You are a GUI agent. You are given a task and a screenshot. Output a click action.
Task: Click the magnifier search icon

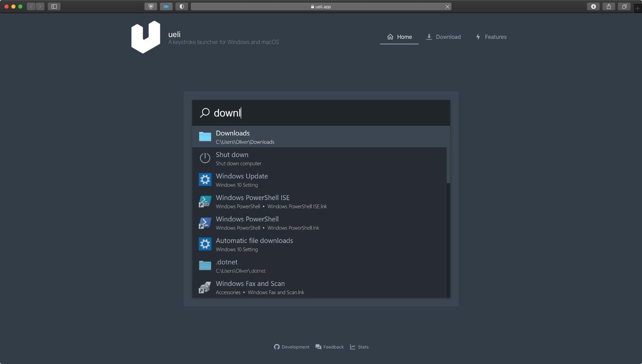click(205, 113)
